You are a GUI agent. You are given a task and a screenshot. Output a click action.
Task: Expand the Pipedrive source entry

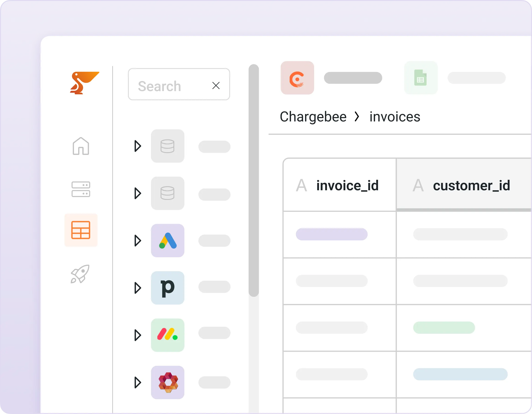[x=138, y=288]
